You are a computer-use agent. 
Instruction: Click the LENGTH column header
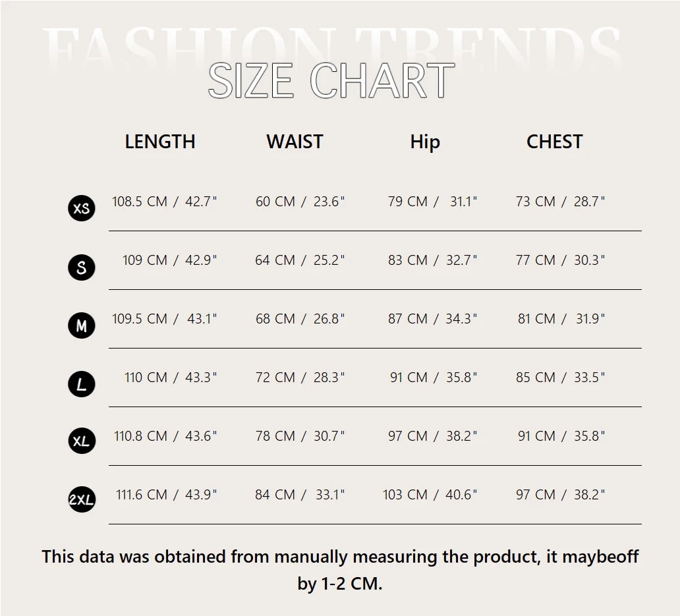click(160, 142)
